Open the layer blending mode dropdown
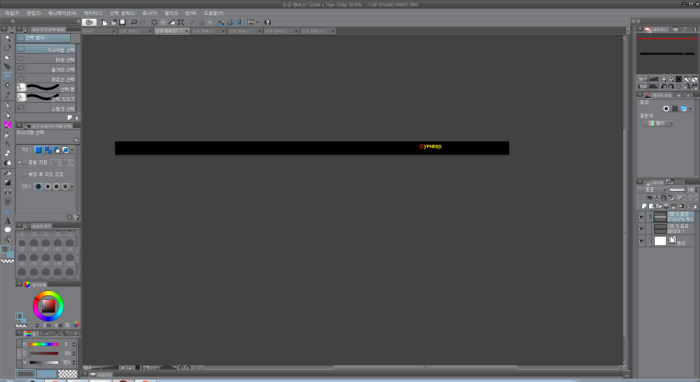Image resolution: width=700 pixels, height=382 pixels. pyautogui.click(x=652, y=190)
